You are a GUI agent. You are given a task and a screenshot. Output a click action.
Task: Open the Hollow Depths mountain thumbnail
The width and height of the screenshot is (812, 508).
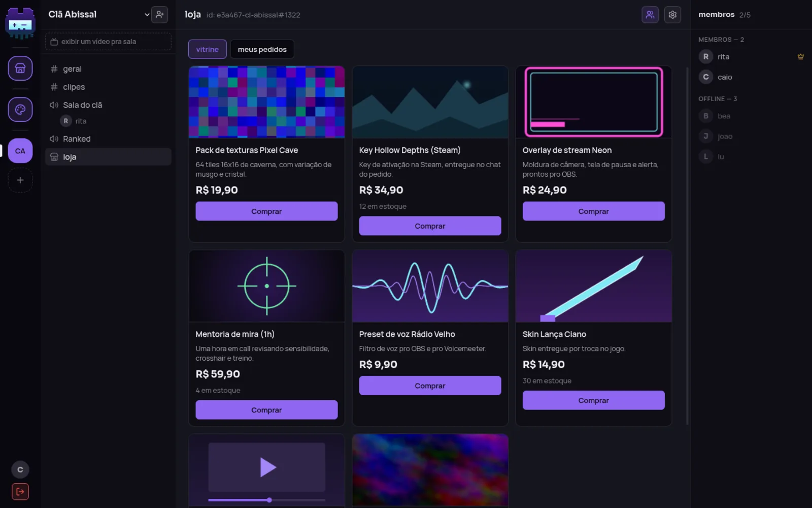[430, 102]
